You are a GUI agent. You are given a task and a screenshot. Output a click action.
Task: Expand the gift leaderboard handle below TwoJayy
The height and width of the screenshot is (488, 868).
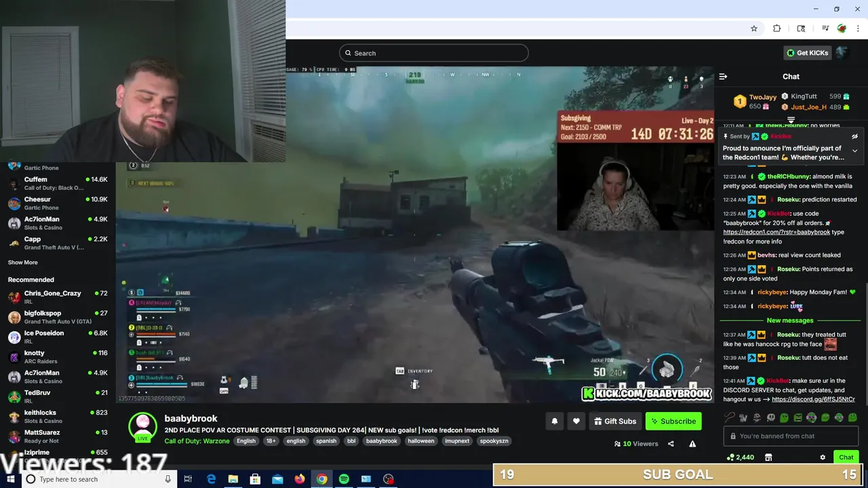coord(791,120)
